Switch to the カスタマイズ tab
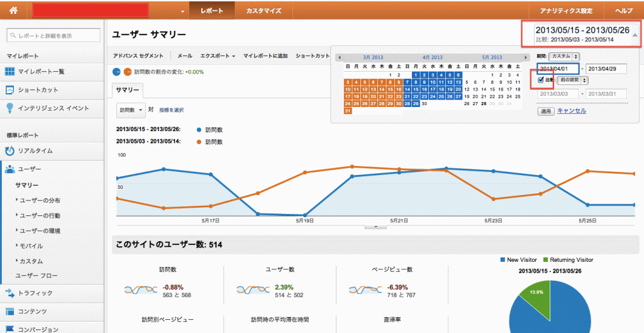This screenshot has width=644, height=333. click(264, 11)
